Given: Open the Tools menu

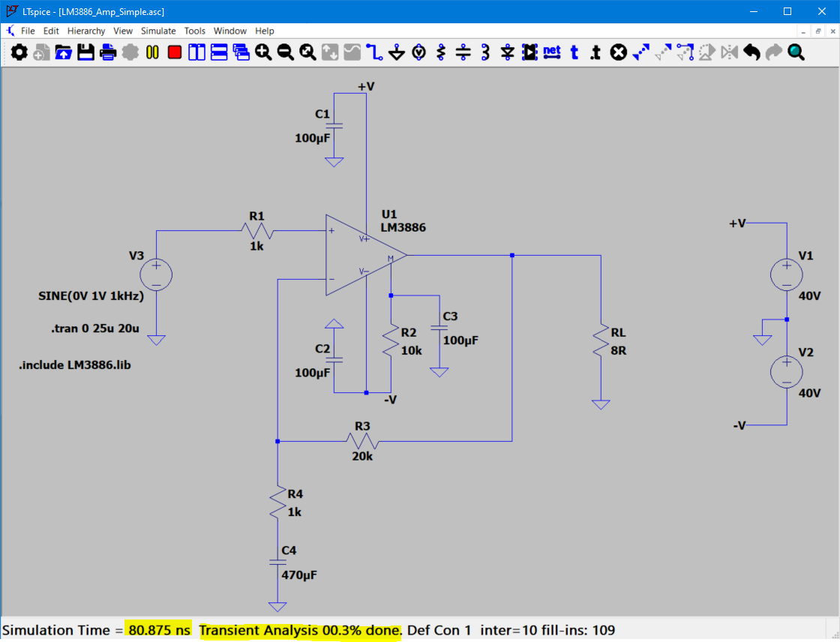Looking at the screenshot, I should click(194, 31).
